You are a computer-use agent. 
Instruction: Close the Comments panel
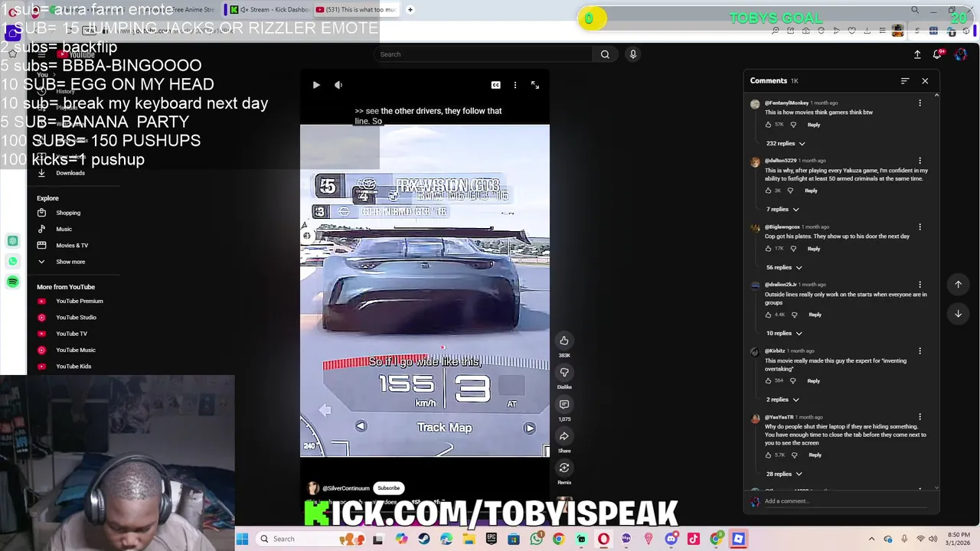tap(925, 80)
